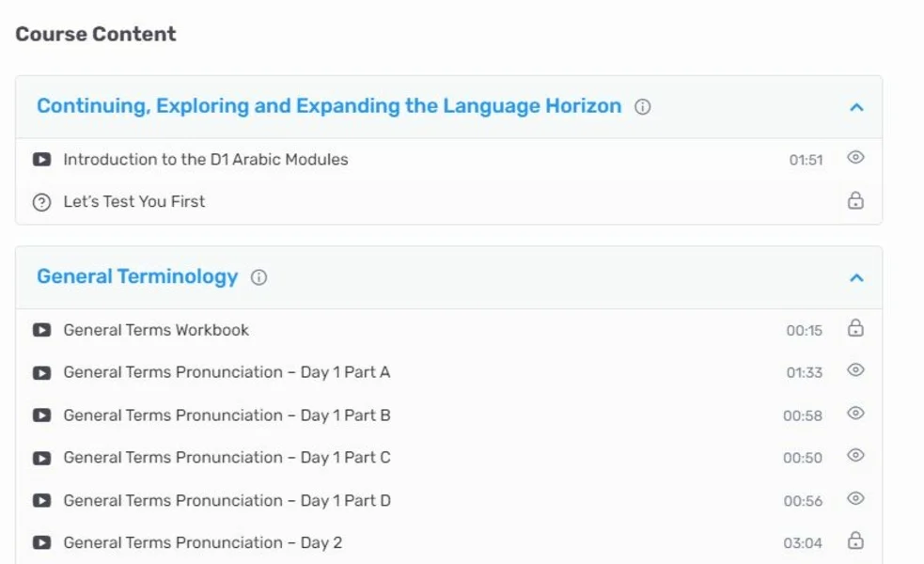Viewport: 924px width, 564px height.
Task: Click info icon next to Language Horizon heading
Action: point(642,106)
